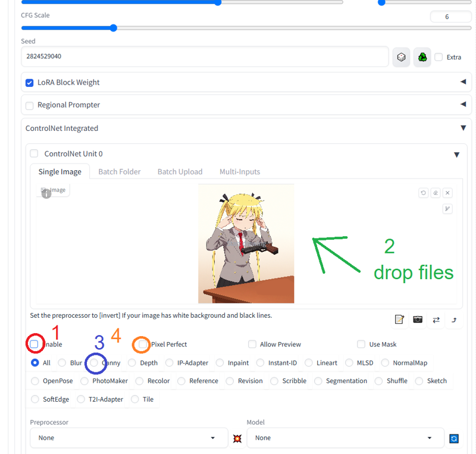The width and height of the screenshot is (476, 454).
Task: Select the OpenPose control type
Action: coord(35,381)
